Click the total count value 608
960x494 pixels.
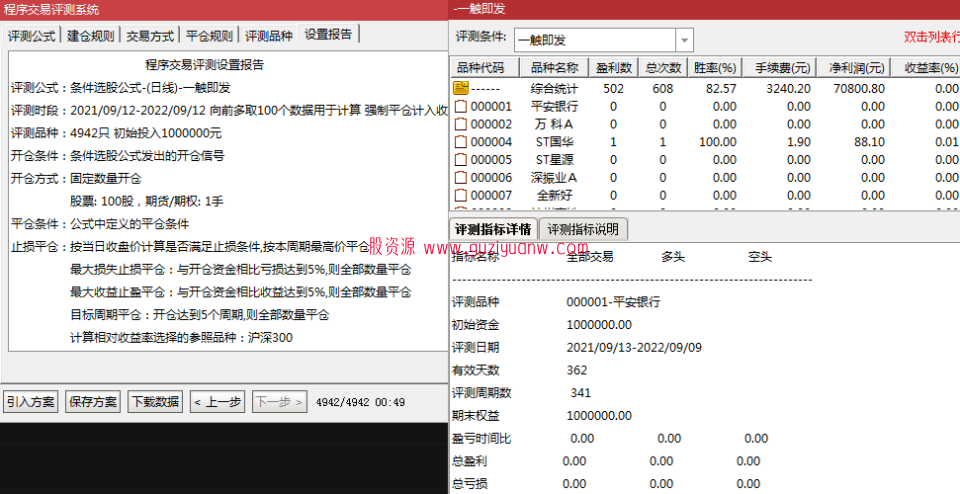[662, 89]
